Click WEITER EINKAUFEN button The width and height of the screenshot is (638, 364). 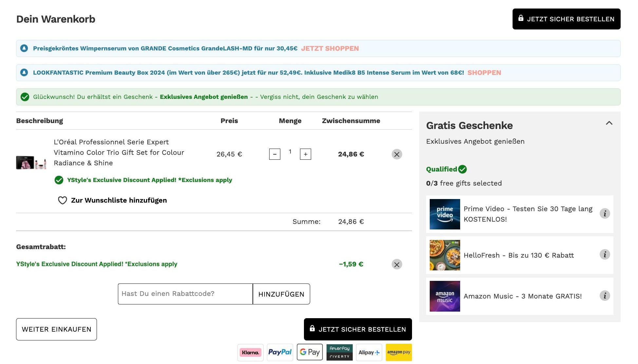(56, 329)
